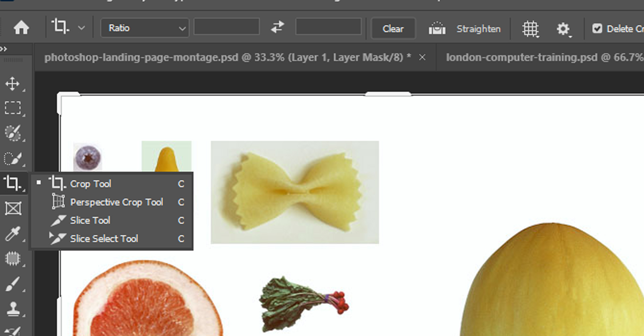Select the Quick Selection tool
This screenshot has width=644, height=336.
pyautogui.click(x=13, y=158)
